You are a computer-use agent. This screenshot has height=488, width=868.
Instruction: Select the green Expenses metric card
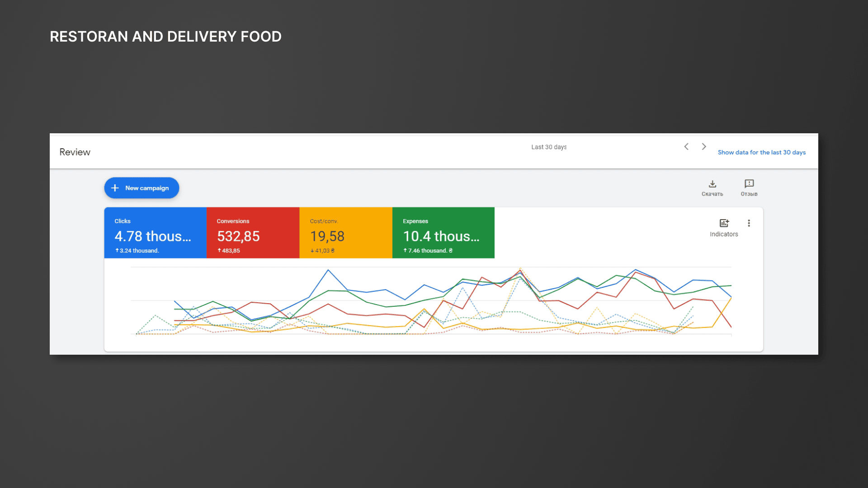(443, 233)
